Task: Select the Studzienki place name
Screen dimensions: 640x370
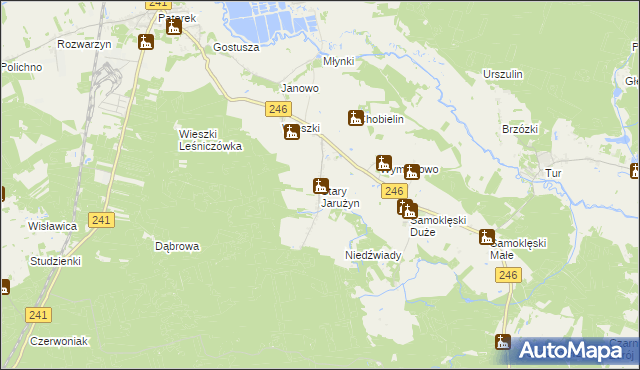Action: 56,261
